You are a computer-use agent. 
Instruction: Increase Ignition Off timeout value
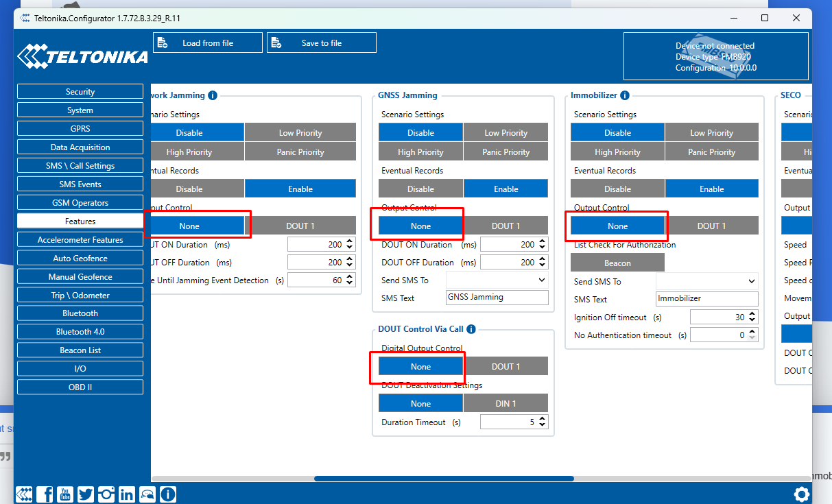click(752, 314)
